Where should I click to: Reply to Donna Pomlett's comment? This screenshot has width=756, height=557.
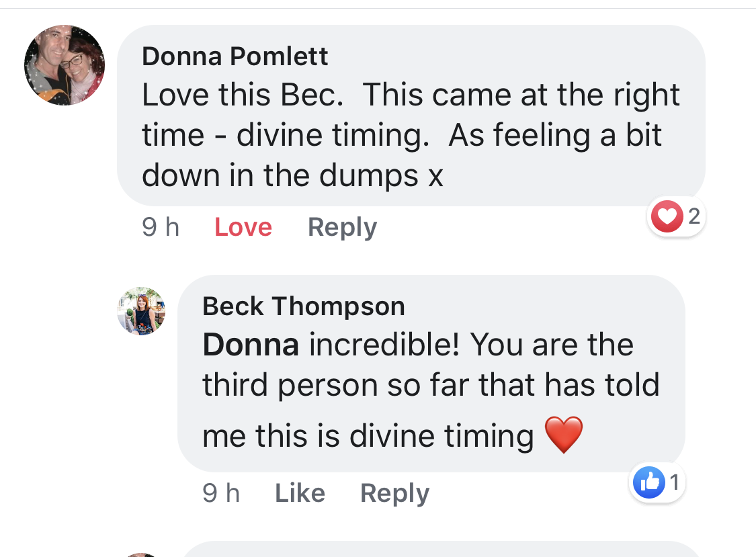point(342,227)
